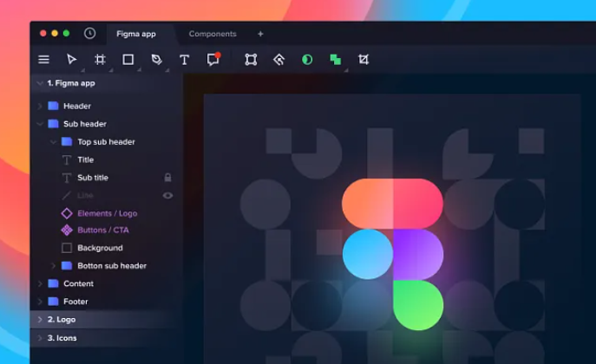The width and height of the screenshot is (596, 364).
Task: Click the diamond component icon for Elements / Logo
Action: pos(67,213)
